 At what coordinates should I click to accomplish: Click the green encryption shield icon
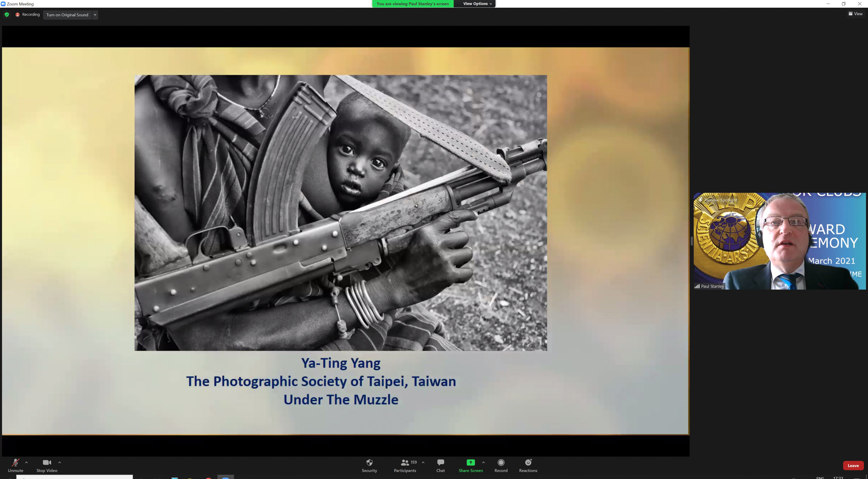tap(7, 14)
